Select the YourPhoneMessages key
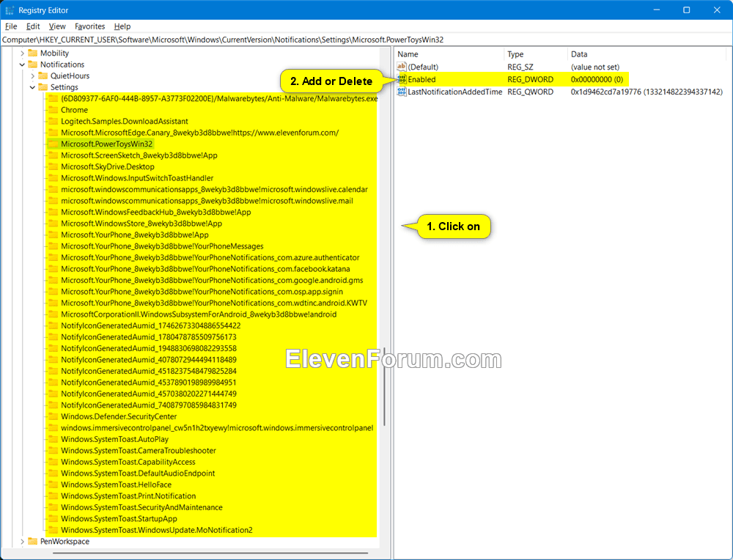Image resolution: width=733 pixels, height=560 pixels. click(162, 246)
